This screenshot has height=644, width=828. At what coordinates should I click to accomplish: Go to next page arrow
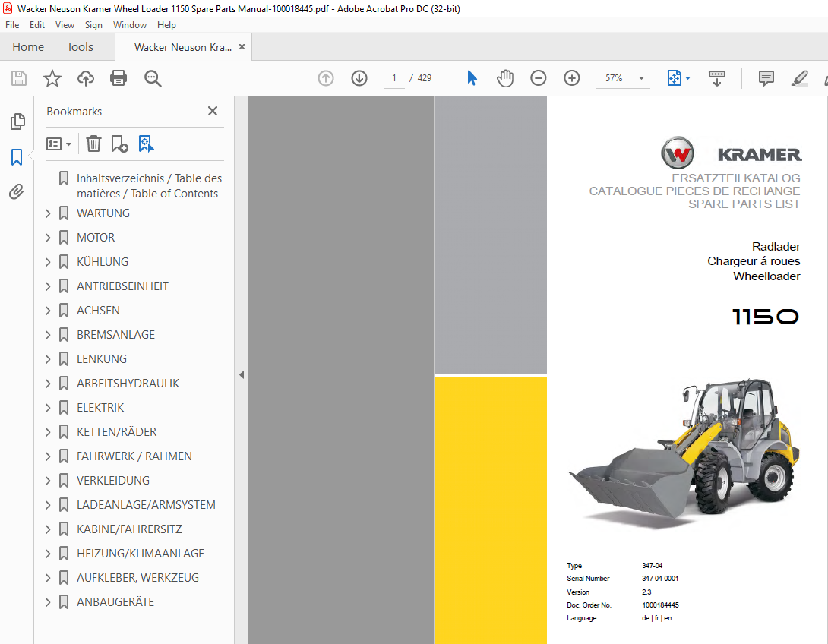(359, 79)
